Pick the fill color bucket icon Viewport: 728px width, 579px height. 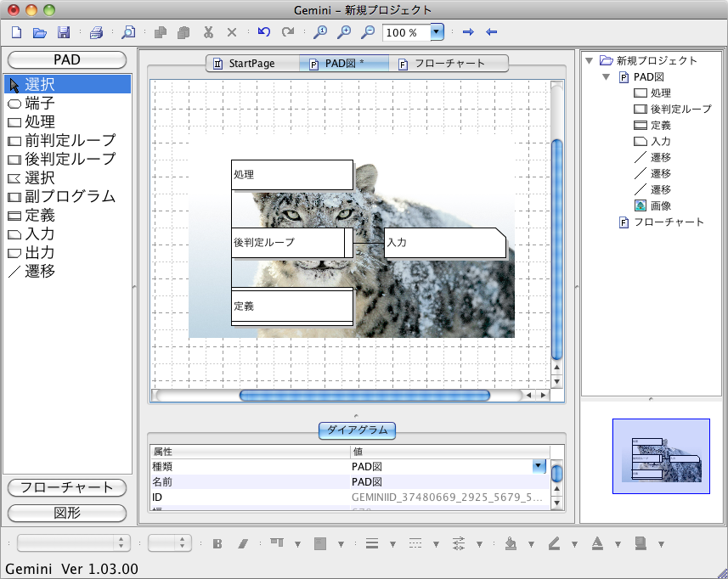coord(511,543)
